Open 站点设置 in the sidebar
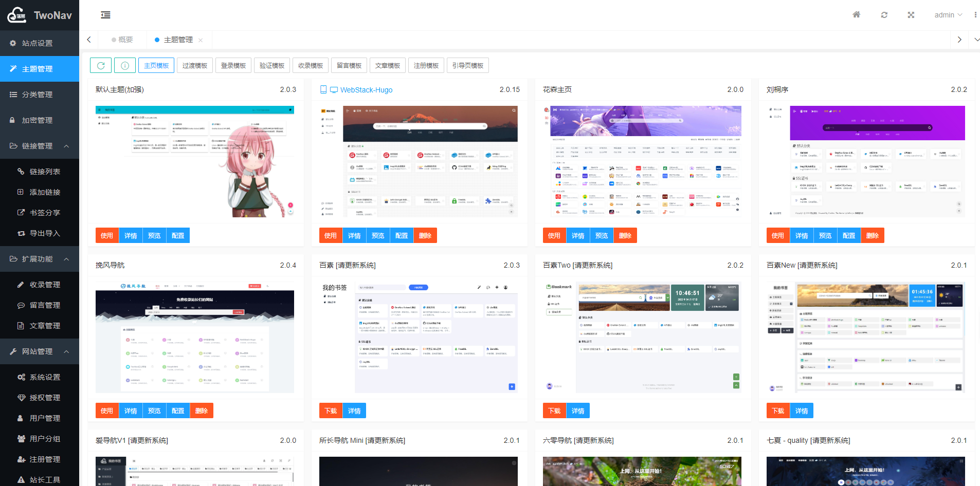Viewport: 980px width, 486px height. pyautogui.click(x=40, y=43)
